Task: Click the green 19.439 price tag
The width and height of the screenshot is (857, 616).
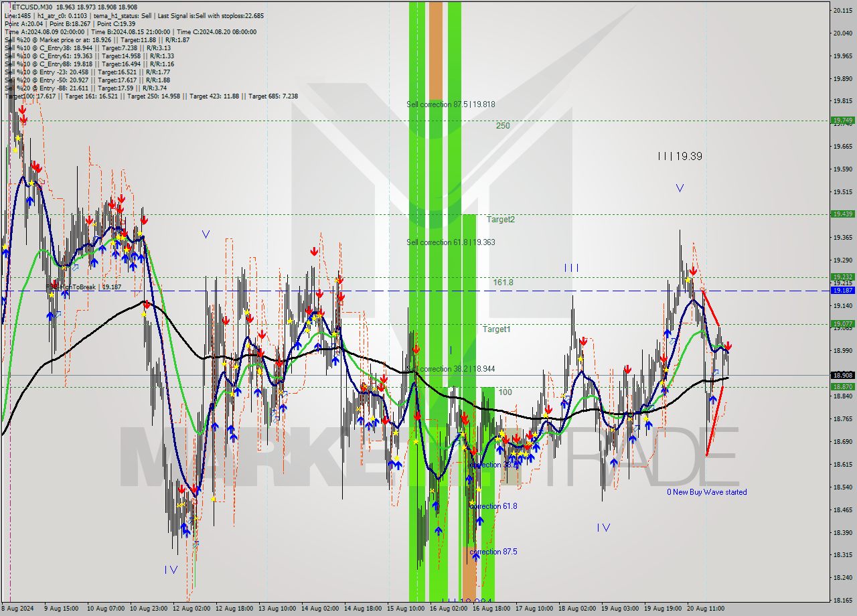Action: tap(842, 214)
